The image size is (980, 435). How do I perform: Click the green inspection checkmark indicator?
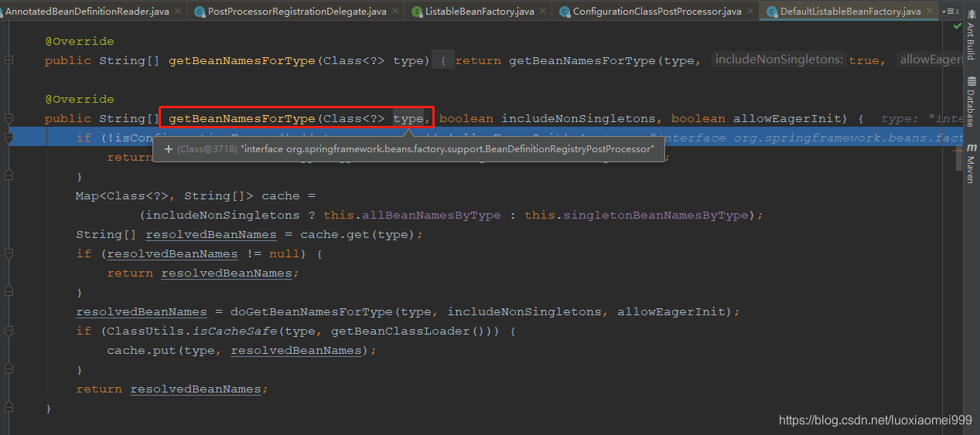tap(958, 27)
